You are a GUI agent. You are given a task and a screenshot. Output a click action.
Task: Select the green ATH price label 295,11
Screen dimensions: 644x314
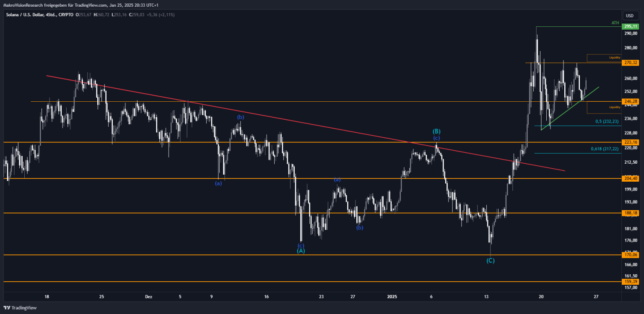click(x=630, y=26)
